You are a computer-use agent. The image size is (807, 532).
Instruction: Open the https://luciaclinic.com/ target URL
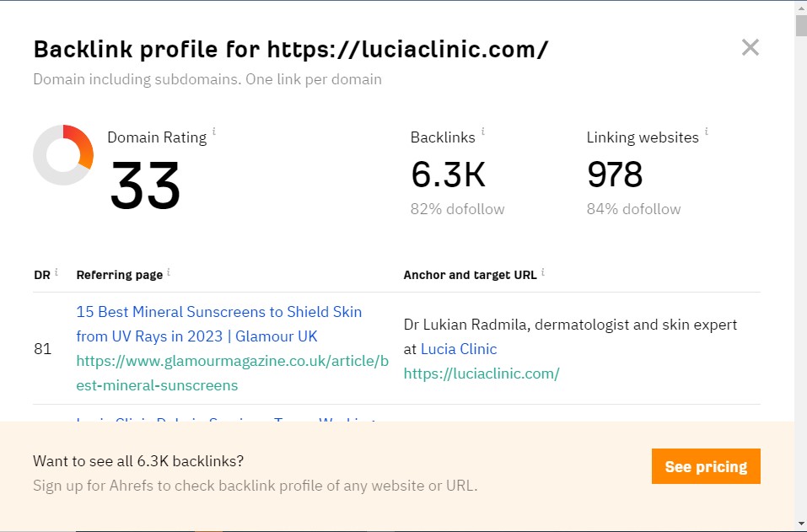482,372
